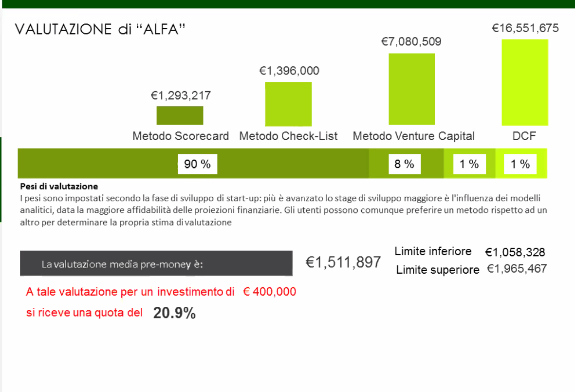Select the 8 % weight box
This screenshot has height=392, width=575.
click(405, 164)
